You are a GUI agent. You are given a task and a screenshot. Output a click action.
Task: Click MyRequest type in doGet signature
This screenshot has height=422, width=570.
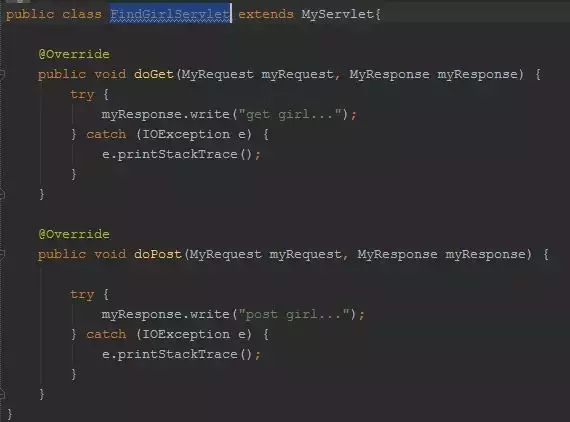(x=217, y=75)
